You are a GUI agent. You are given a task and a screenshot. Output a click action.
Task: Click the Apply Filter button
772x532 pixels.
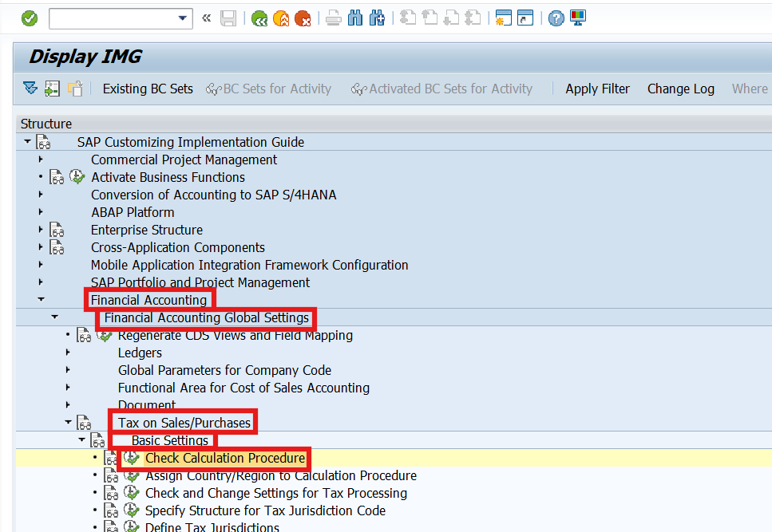click(597, 89)
